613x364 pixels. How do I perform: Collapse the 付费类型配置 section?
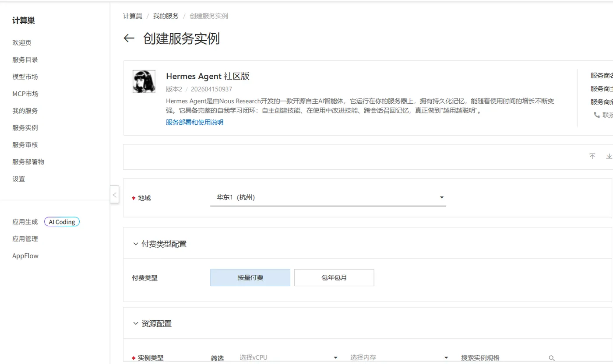click(x=136, y=244)
